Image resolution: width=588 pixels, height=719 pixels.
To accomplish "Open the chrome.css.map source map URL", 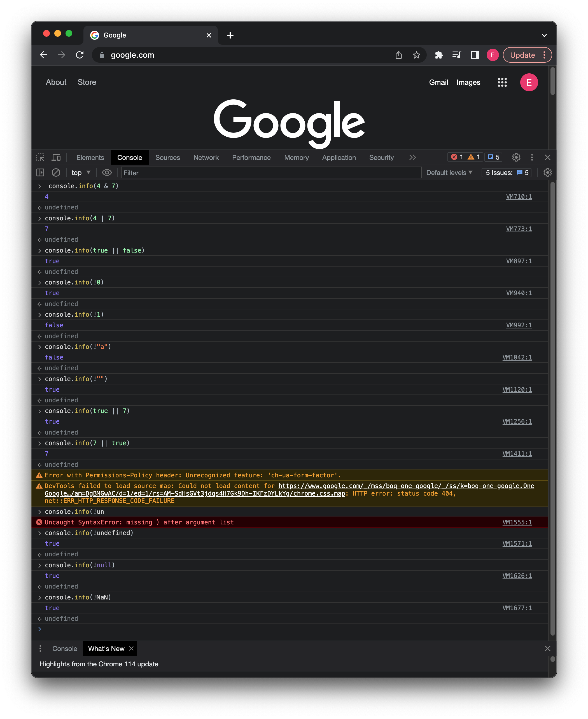I will [x=289, y=490].
